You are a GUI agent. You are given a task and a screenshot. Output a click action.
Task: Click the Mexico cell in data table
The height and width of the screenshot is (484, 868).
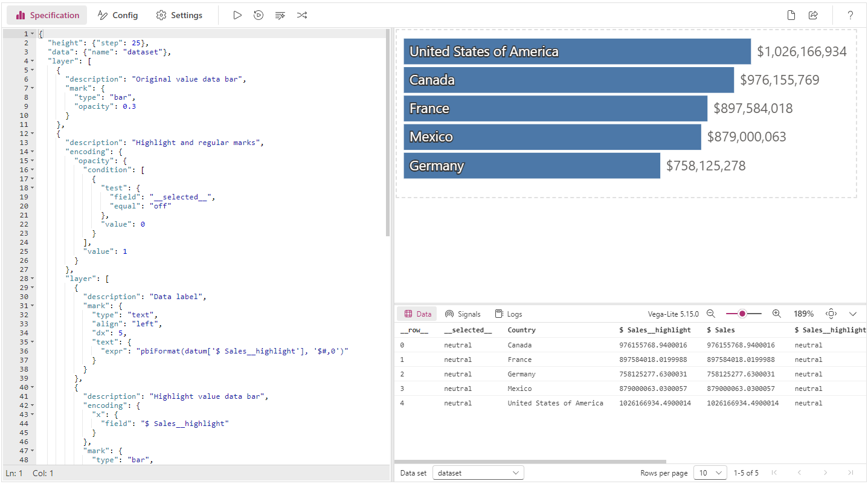519,389
